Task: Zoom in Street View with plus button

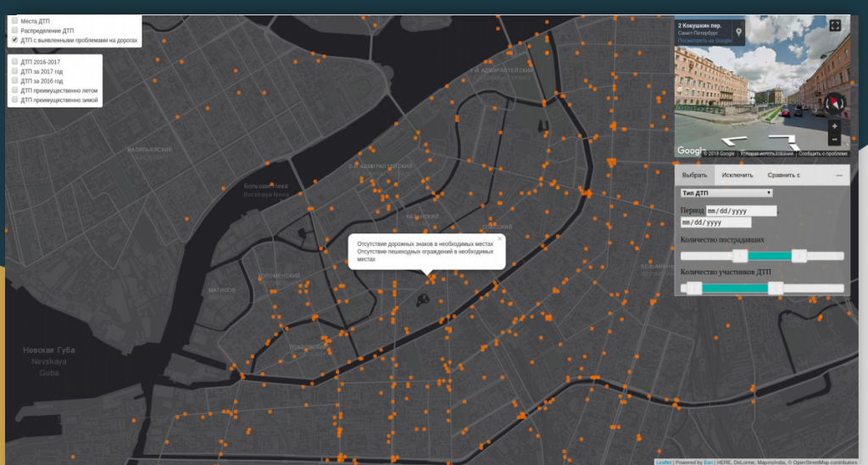Action: pos(834,126)
